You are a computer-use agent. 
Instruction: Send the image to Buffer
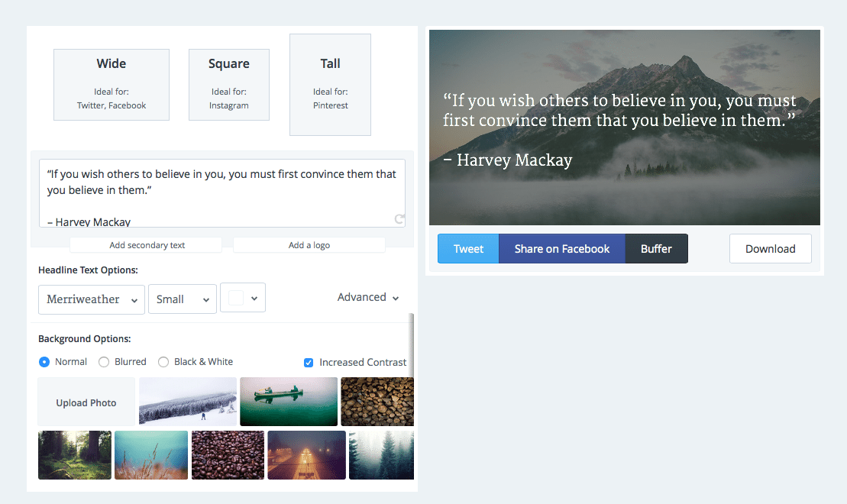click(x=656, y=248)
